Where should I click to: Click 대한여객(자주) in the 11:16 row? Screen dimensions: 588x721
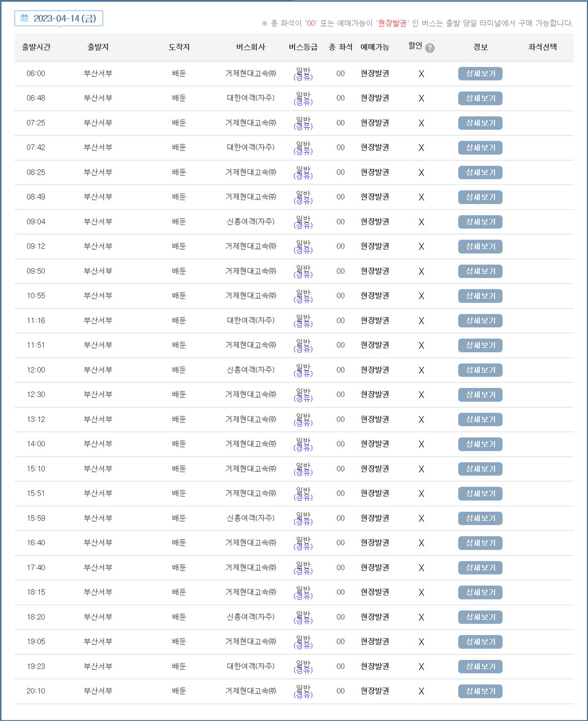(x=250, y=320)
